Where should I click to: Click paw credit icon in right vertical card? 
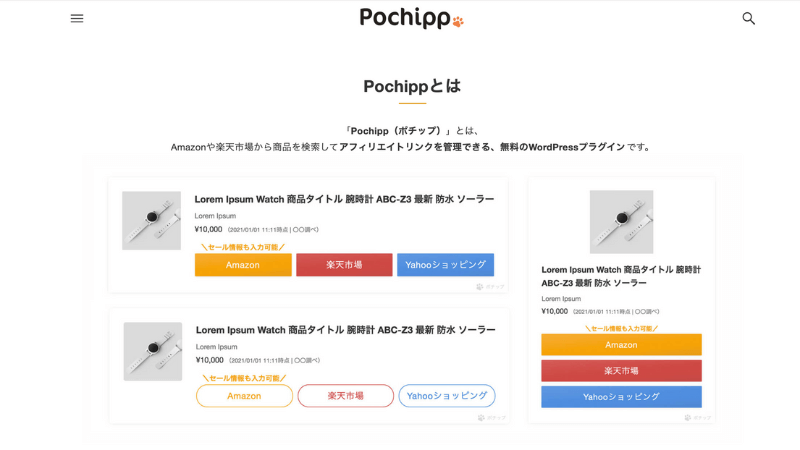coord(688,418)
